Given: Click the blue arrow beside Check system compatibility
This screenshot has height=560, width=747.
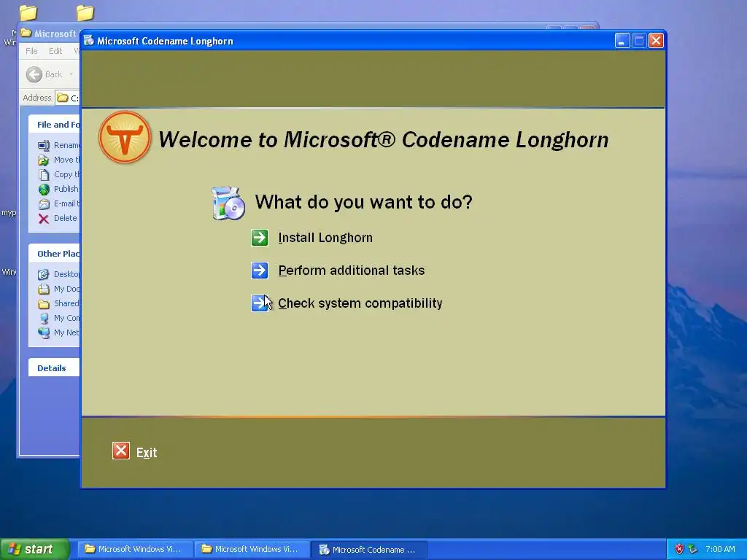Looking at the screenshot, I should [x=260, y=303].
